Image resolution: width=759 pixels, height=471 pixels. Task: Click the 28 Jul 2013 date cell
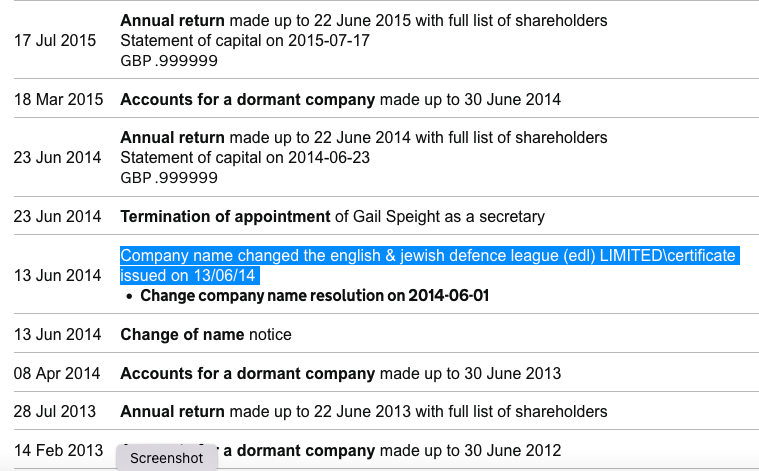tap(55, 411)
